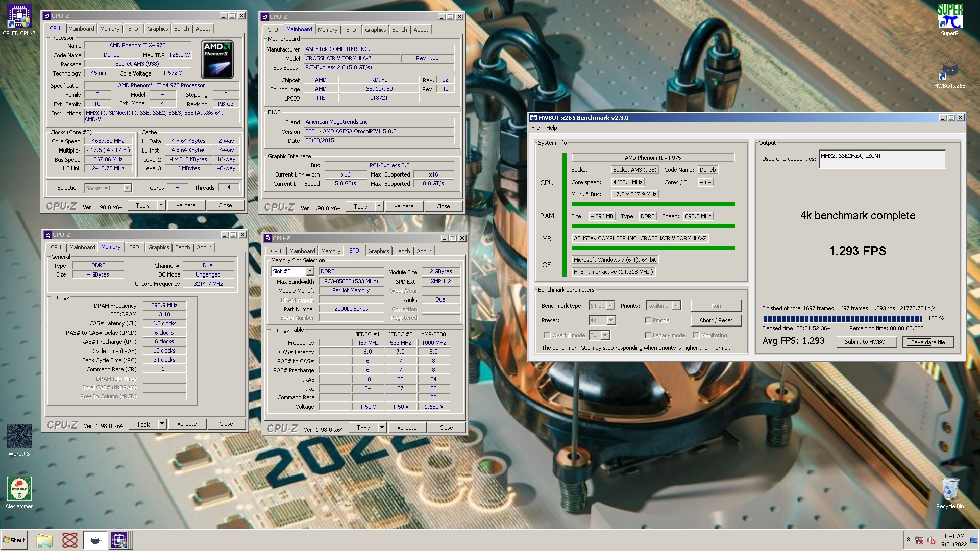Toggle the Pmode checkbox
This screenshot has width=980, height=551.
[648, 320]
